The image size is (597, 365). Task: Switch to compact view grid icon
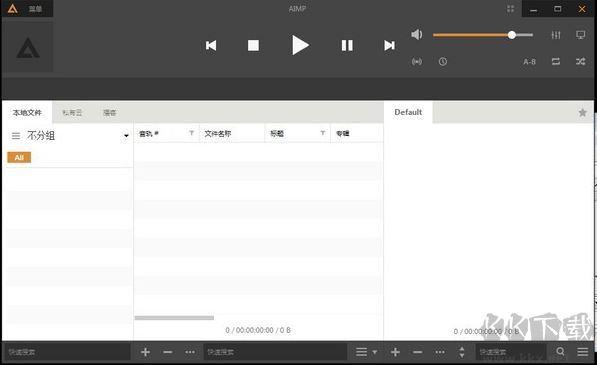point(511,9)
